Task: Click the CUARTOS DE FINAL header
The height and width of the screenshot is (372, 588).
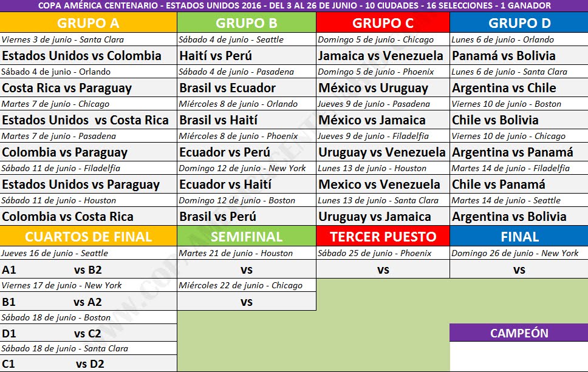Action: 88,237
